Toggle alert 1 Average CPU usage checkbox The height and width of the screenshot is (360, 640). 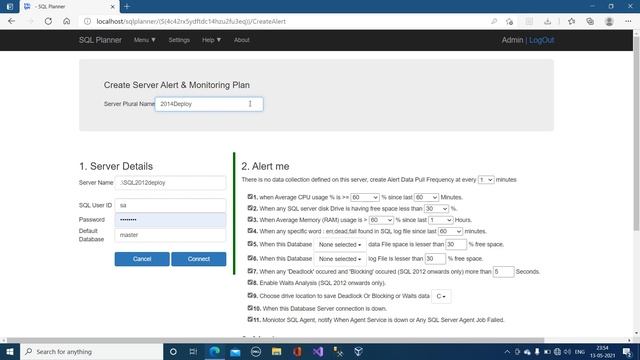point(250,197)
